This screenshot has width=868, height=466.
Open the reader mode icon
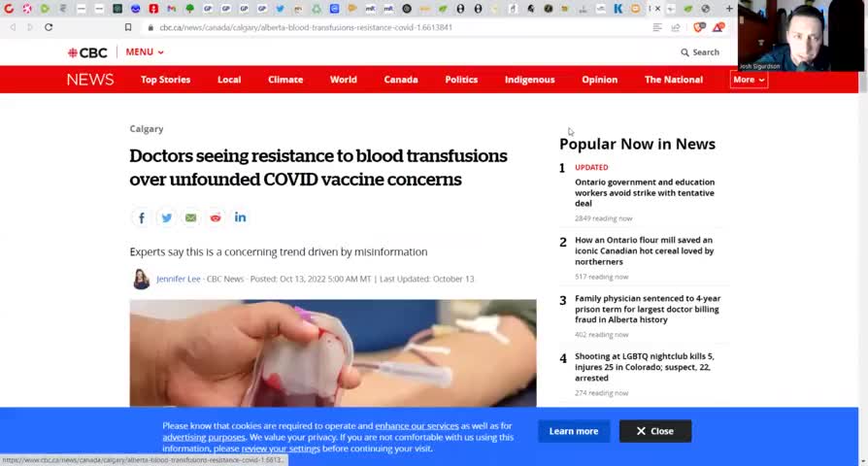tap(657, 27)
